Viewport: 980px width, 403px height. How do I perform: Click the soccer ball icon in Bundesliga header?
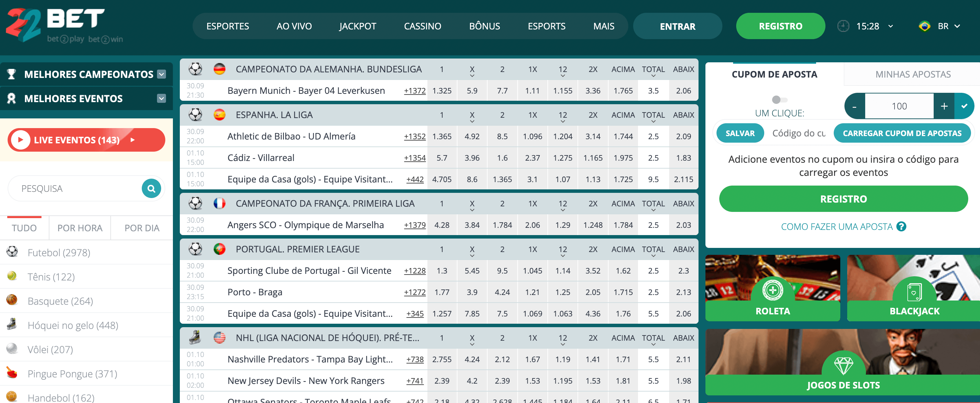point(195,69)
